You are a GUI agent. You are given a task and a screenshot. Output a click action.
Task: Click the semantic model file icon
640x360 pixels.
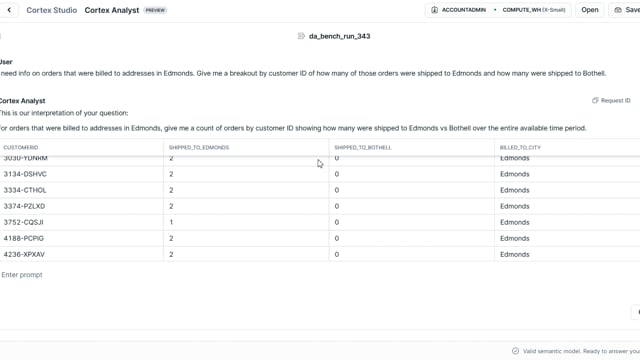point(301,36)
